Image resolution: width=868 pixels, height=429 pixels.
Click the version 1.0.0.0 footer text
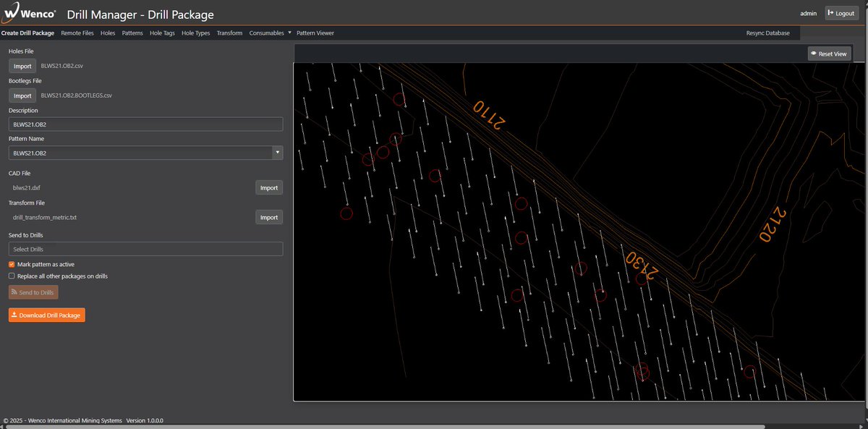(x=145, y=420)
